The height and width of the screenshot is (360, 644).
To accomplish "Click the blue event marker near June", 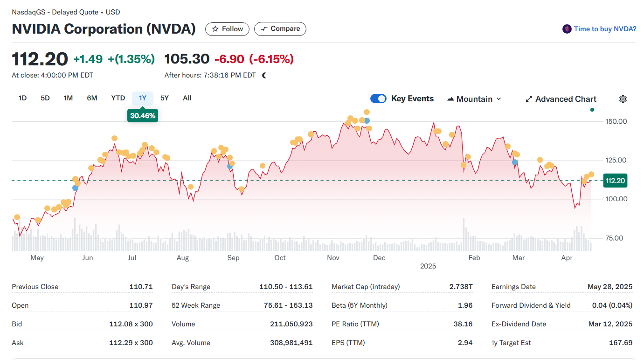I will click(76, 188).
